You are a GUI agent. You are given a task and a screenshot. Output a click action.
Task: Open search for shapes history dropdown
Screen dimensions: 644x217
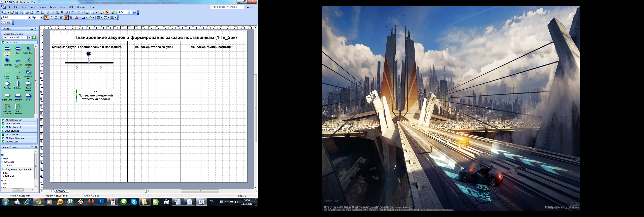[29, 37]
